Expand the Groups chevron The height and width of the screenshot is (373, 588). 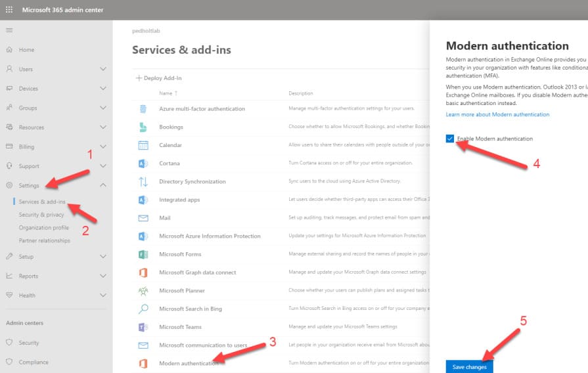[103, 108]
